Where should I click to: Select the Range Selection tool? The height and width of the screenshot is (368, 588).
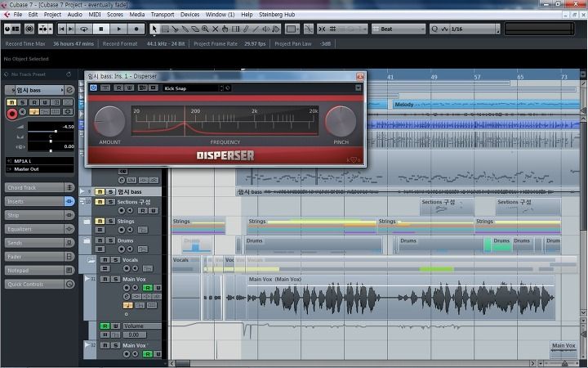tap(165, 29)
